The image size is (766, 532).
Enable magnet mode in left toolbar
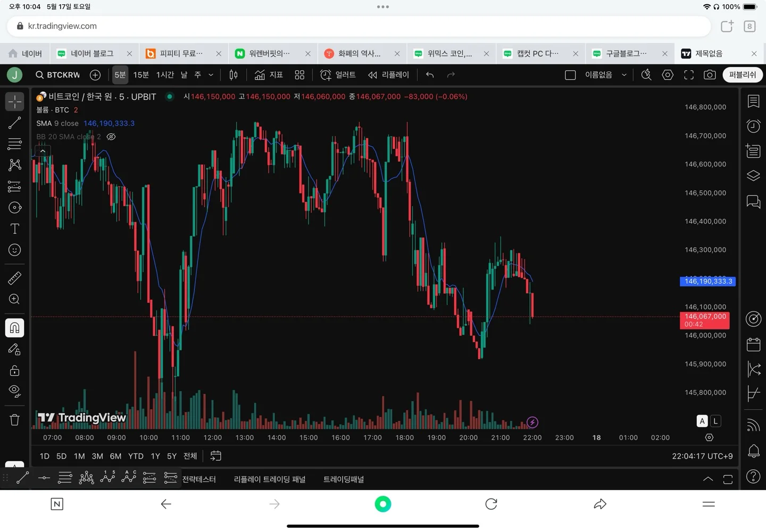tap(14, 328)
